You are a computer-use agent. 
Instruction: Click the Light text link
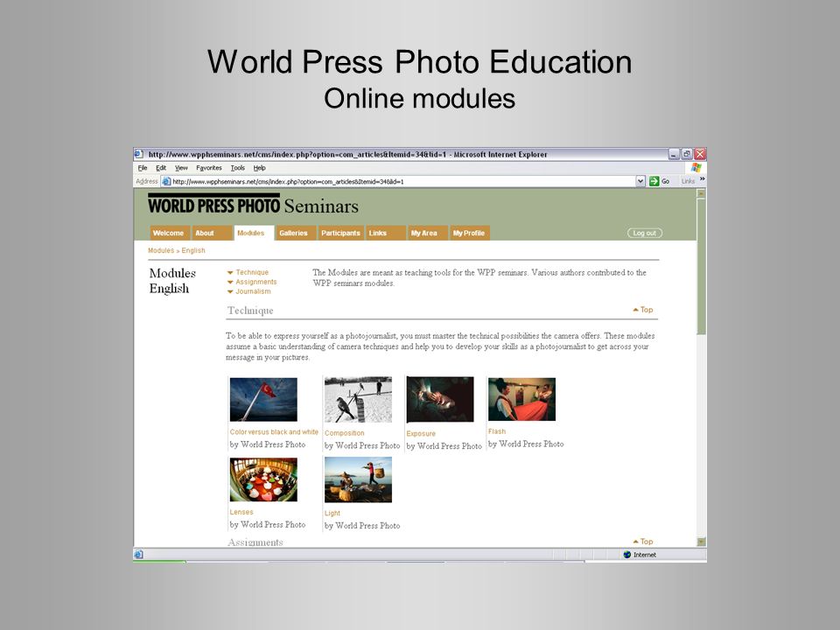tap(332, 514)
